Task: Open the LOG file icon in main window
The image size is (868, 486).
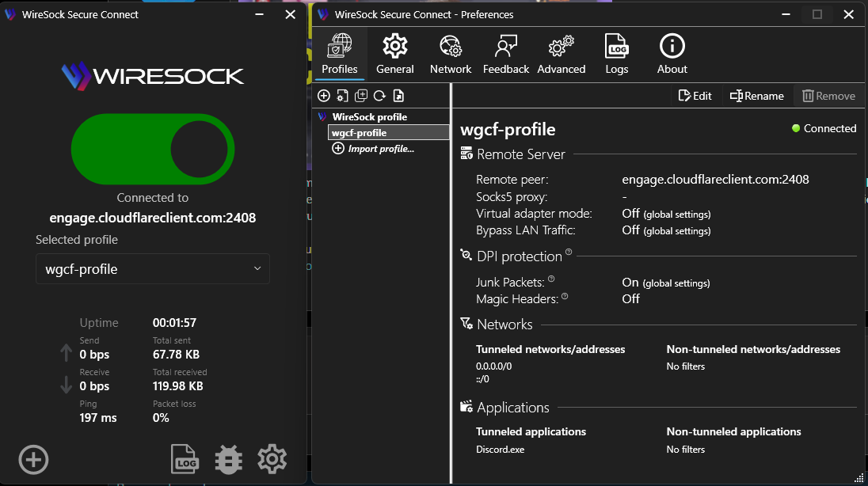Action: coord(185,459)
